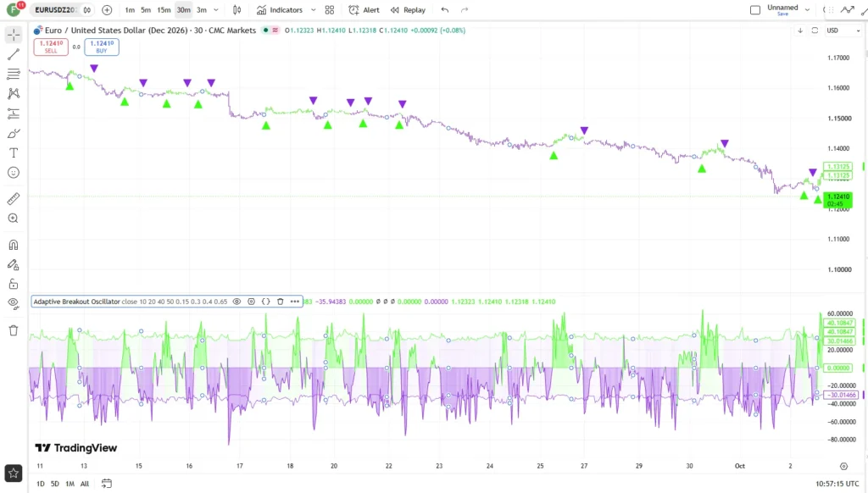The width and height of the screenshot is (868, 493).
Task: Toggle magnet mode for drawings
Action: 14,245
